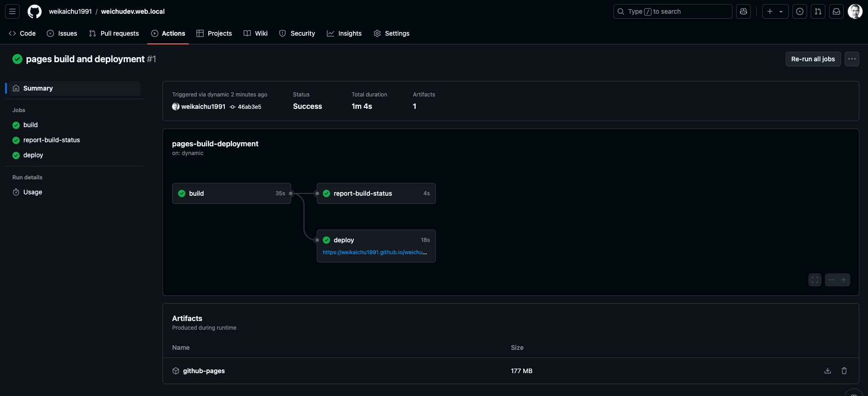Delete the github-pages artifact

(x=844, y=371)
